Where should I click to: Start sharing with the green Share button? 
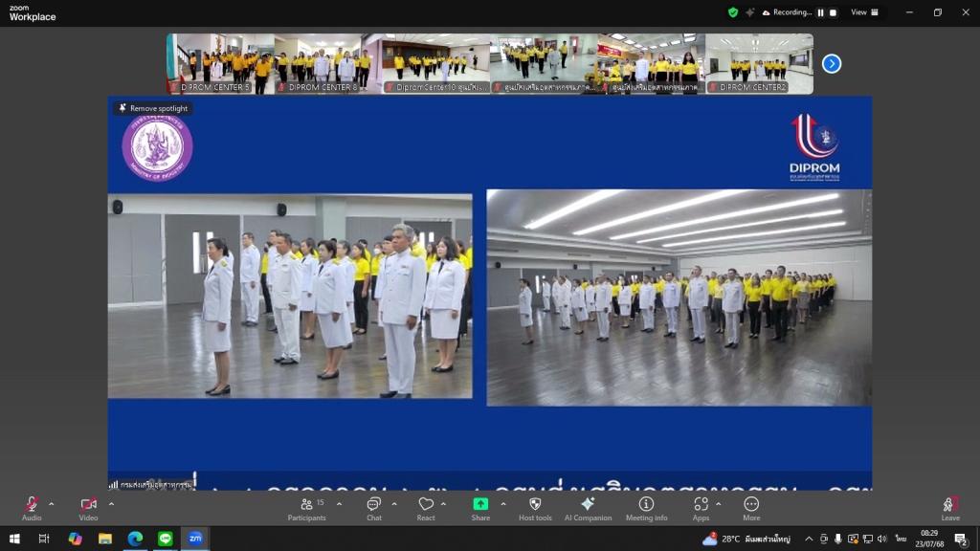pos(480,508)
